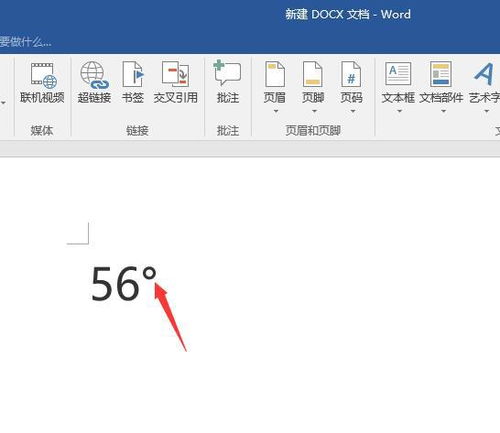
Task: Expand the 文本框 dropdown arrow
Action: (x=399, y=111)
